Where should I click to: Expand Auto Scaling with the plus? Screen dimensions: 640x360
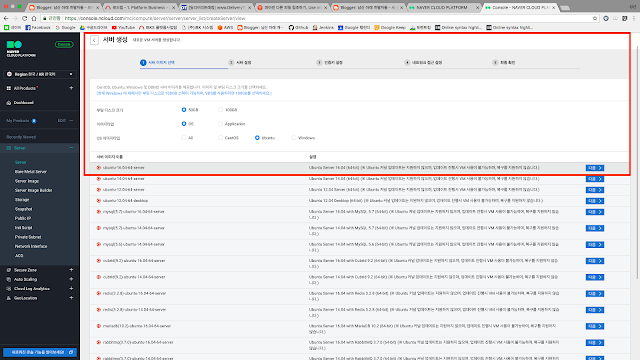point(71,279)
